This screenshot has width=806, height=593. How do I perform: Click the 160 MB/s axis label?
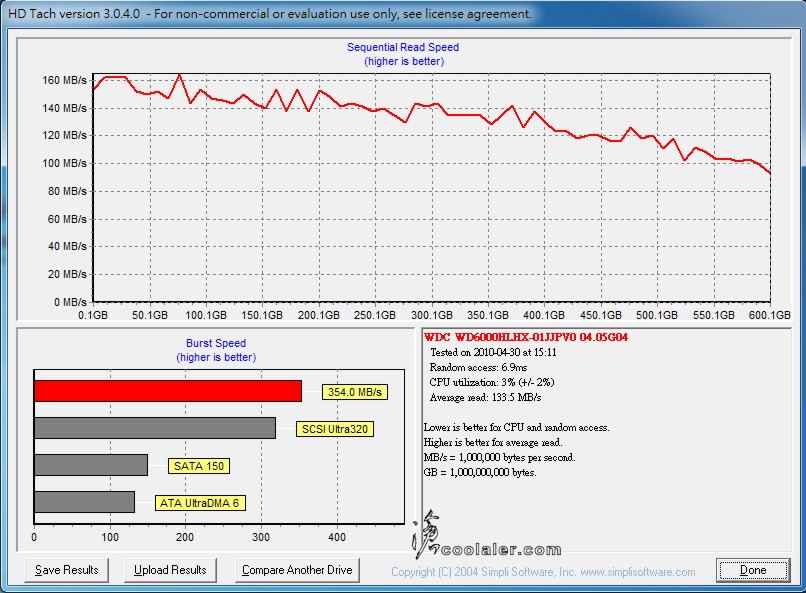tap(64, 80)
